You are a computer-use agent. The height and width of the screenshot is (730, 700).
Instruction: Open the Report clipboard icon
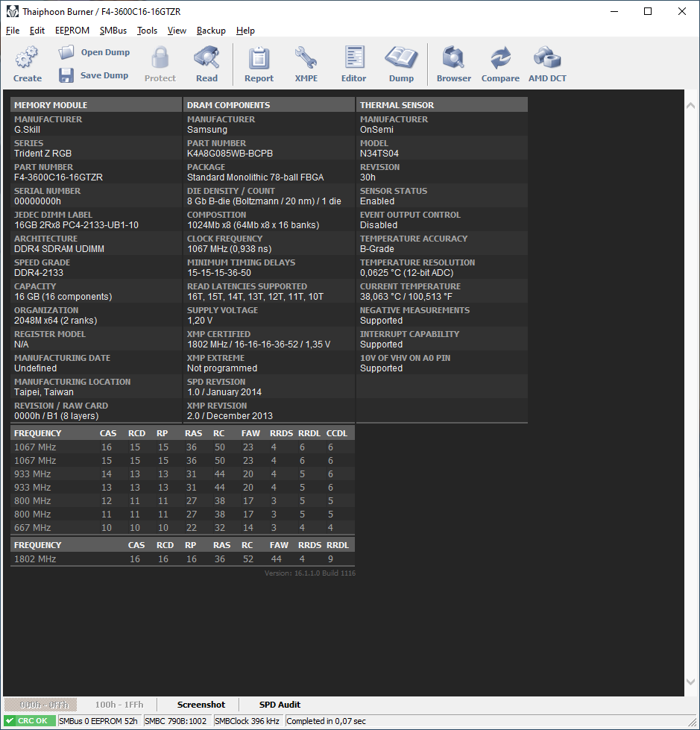point(259,58)
